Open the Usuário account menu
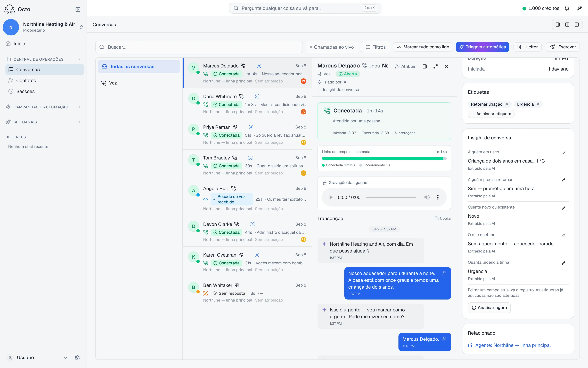The width and height of the screenshot is (588, 368). [x=38, y=358]
